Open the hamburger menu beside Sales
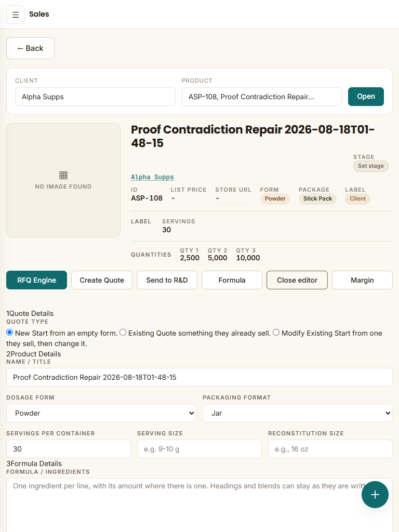Image resolution: width=399 pixels, height=532 pixels. click(x=16, y=15)
